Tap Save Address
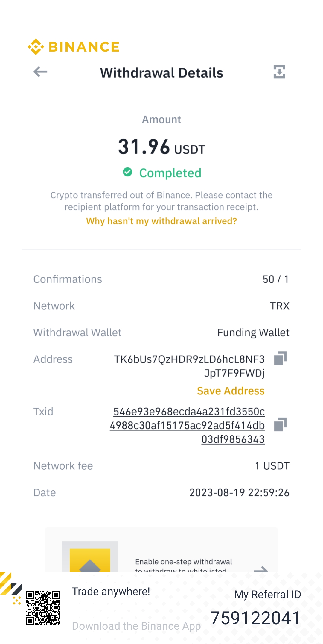 pyautogui.click(x=231, y=391)
